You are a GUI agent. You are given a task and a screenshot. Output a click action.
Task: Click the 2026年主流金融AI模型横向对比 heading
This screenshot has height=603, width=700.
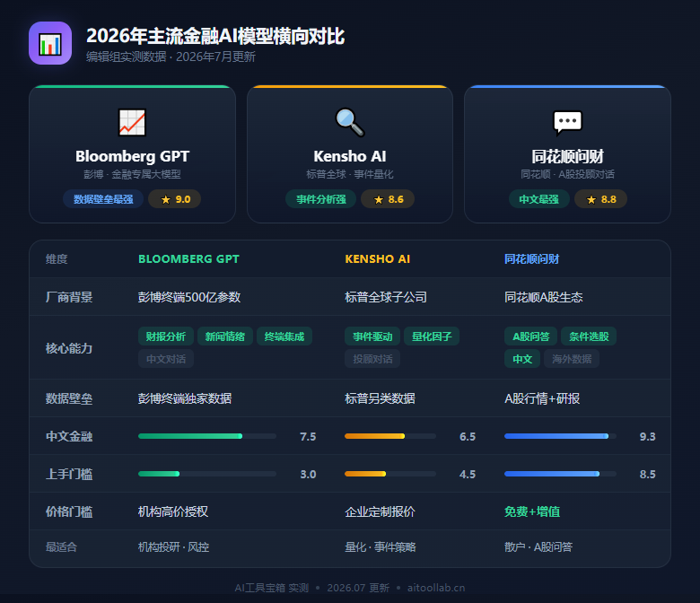click(x=215, y=36)
